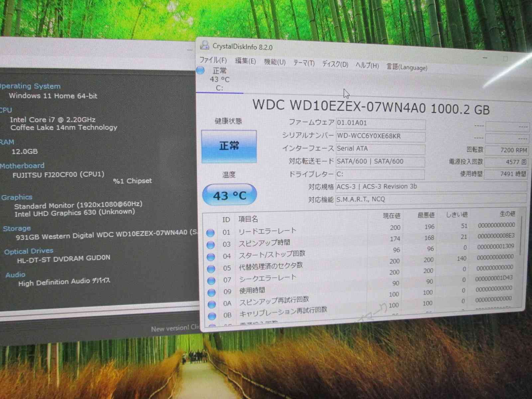Click the blue indicator next to シークエラーレート
The height and width of the screenshot is (399, 532).
click(x=210, y=281)
